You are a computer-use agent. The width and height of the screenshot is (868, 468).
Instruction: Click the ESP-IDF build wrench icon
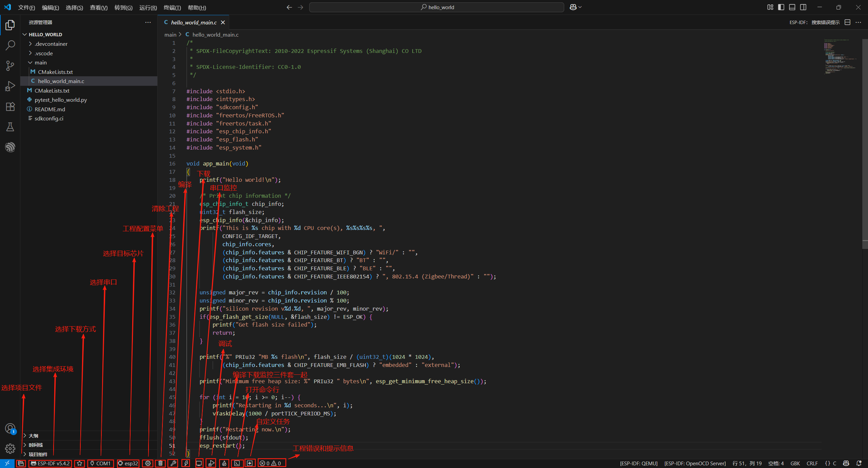[173, 463]
